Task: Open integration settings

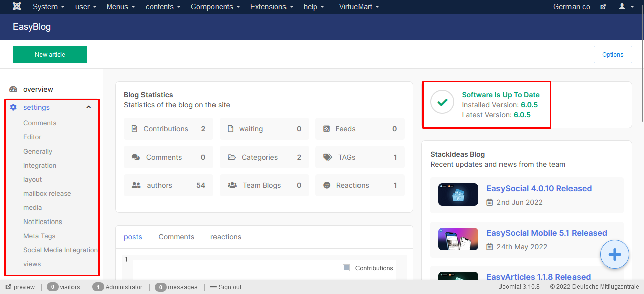Action: (x=40, y=165)
